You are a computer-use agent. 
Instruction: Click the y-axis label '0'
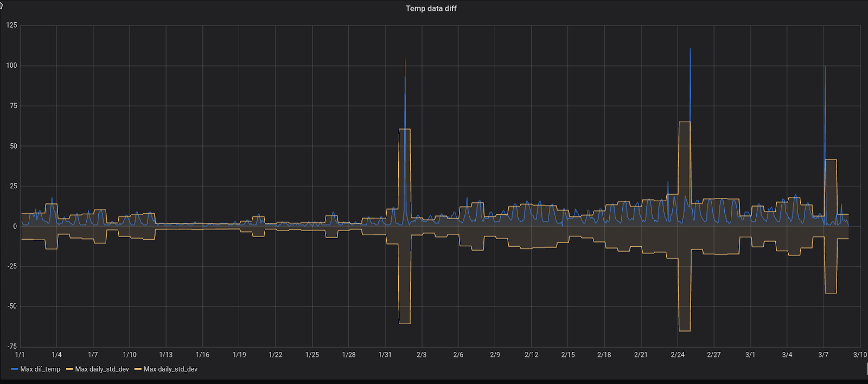coord(15,226)
